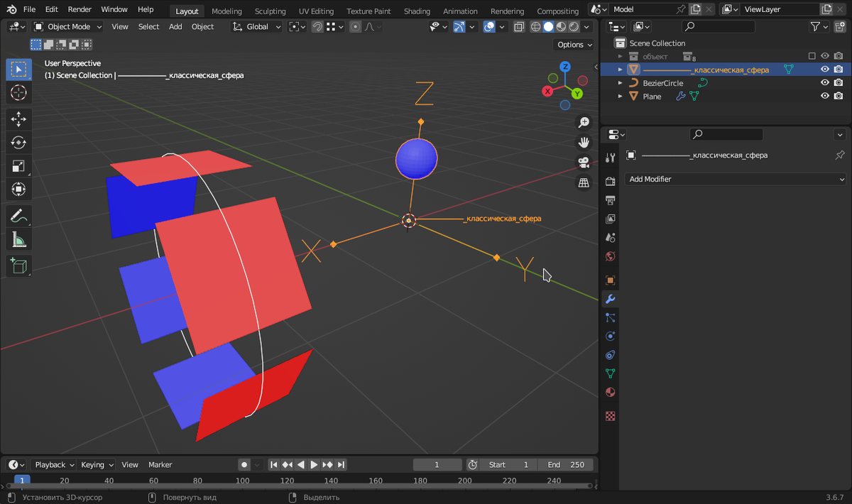The width and height of the screenshot is (852, 504).
Task: Open the Render menu
Action: 80,10
